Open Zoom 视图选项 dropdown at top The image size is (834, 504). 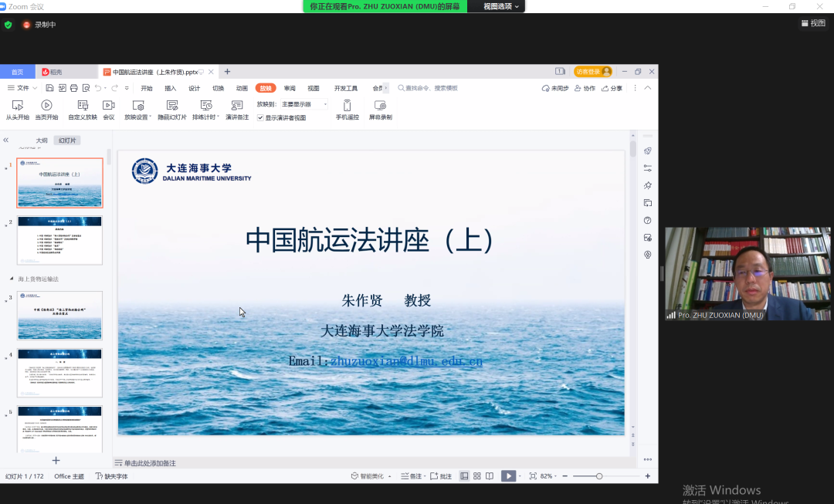click(x=501, y=6)
